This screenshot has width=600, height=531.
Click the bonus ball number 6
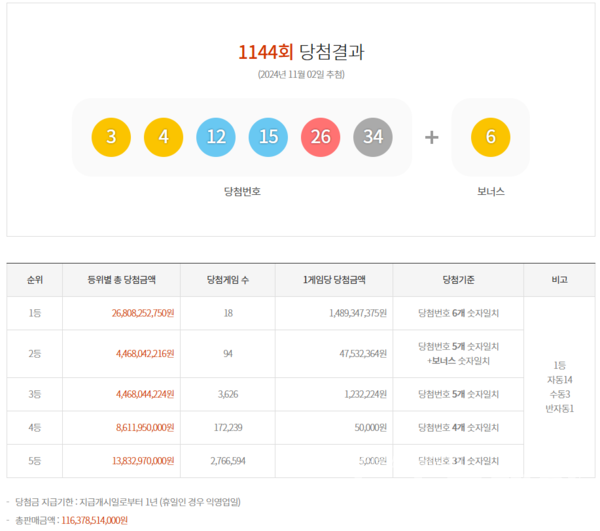pyautogui.click(x=491, y=137)
